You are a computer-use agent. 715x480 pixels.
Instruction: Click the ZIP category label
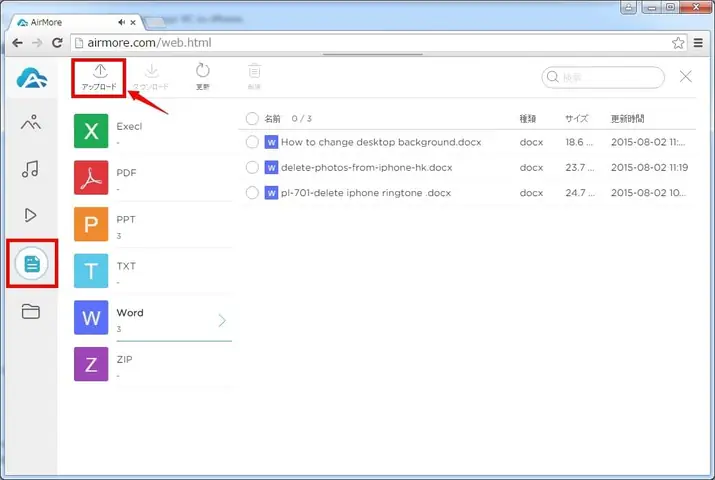(124, 359)
